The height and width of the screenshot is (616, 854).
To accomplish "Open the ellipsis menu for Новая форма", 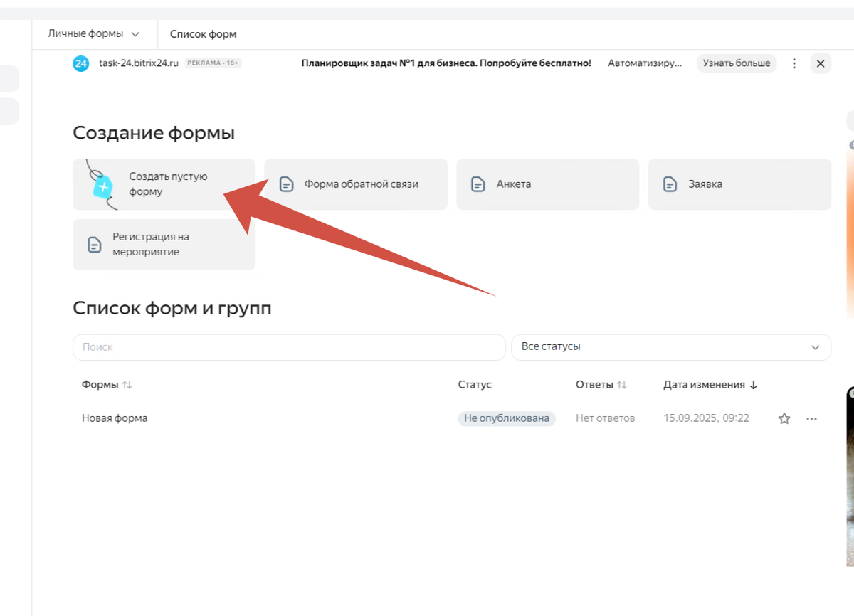I will click(811, 419).
